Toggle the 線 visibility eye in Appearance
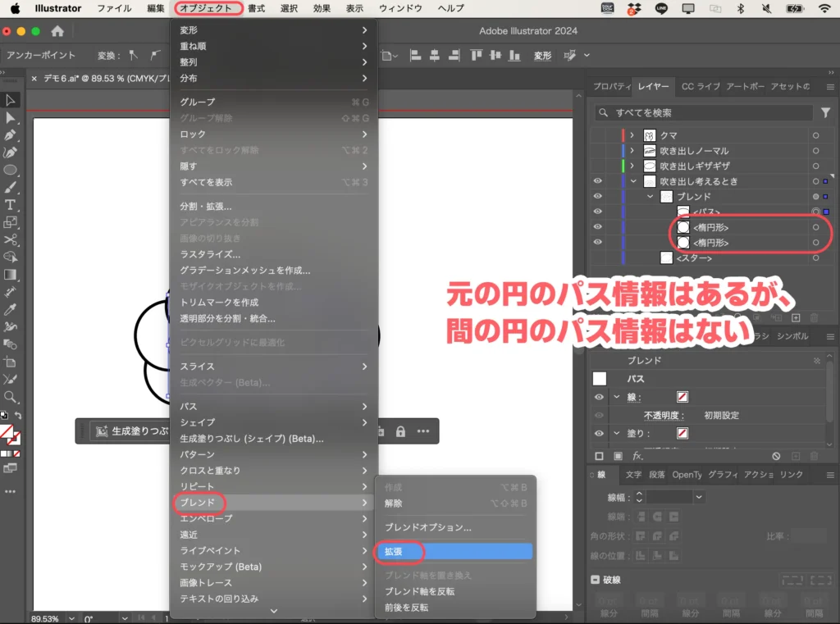Screen dimensions: 840x624 [600, 397]
